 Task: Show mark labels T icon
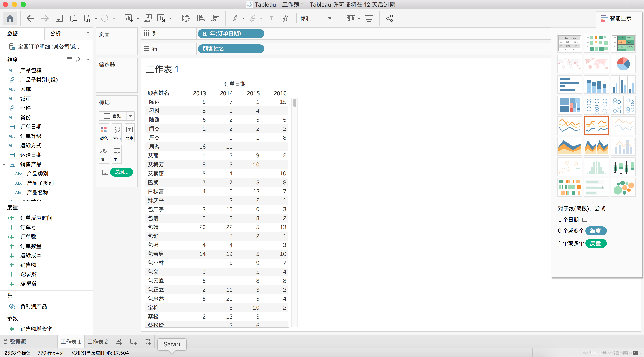click(x=271, y=18)
